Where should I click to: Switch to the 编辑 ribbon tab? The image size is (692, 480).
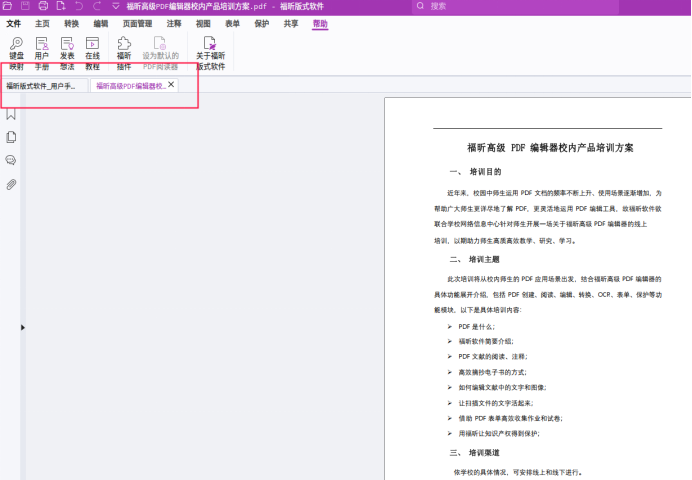click(101, 23)
